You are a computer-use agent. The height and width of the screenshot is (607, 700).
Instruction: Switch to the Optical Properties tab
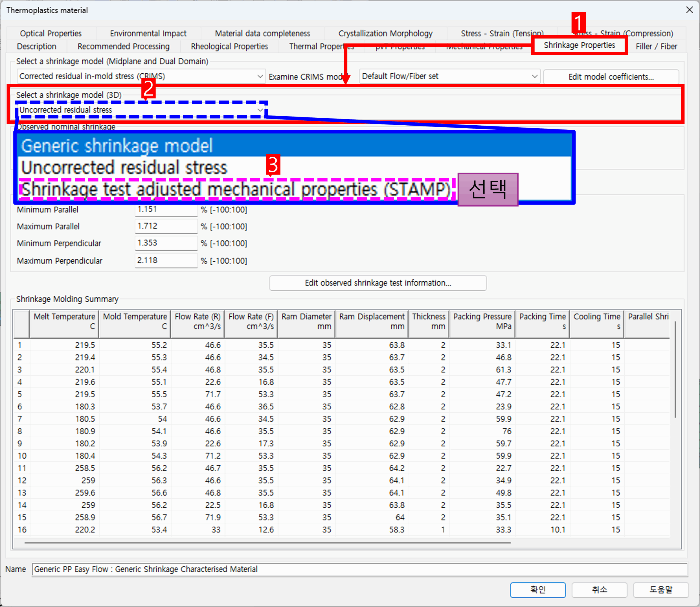(51, 34)
